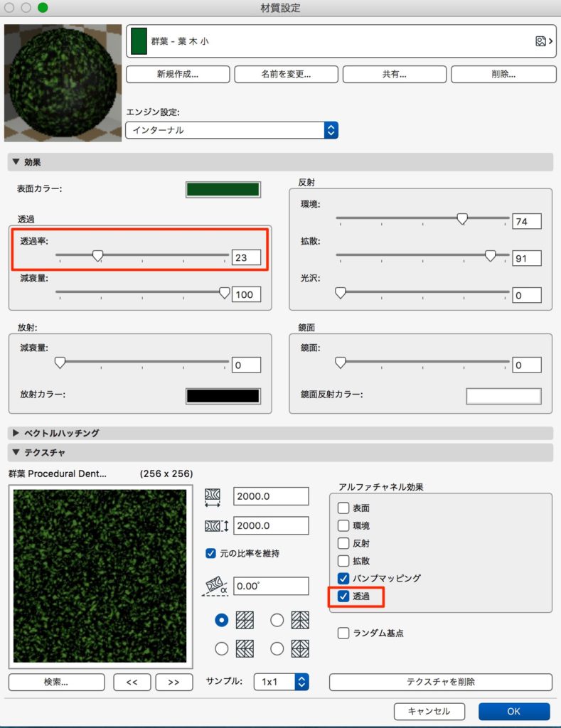Click the キャンセル button
This screenshot has width=561, height=728.
pyautogui.click(x=429, y=711)
